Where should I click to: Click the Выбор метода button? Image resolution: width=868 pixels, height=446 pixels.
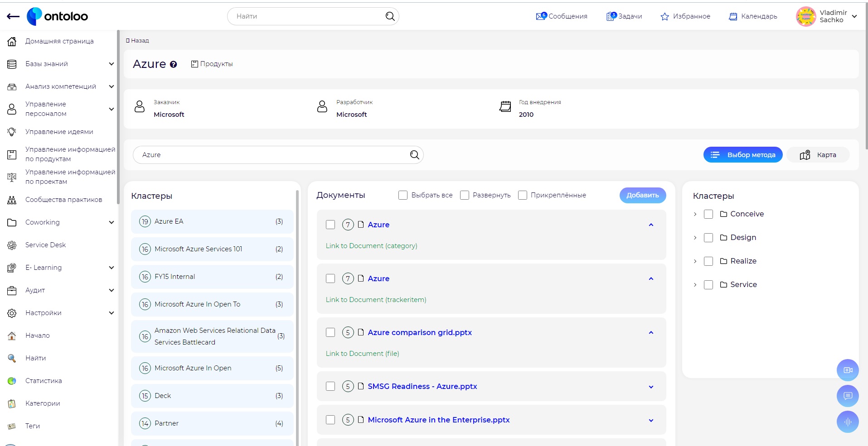point(743,155)
